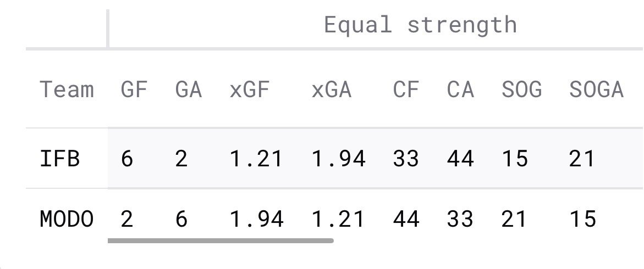This screenshot has height=269, width=644.
Task: Click the Team column header
Action: 67,89
